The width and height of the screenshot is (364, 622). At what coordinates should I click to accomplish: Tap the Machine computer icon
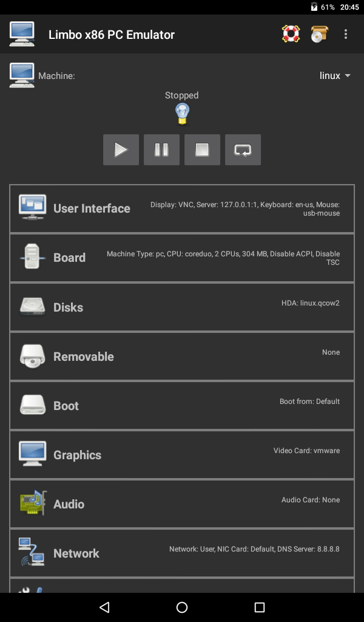pyautogui.click(x=22, y=75)
